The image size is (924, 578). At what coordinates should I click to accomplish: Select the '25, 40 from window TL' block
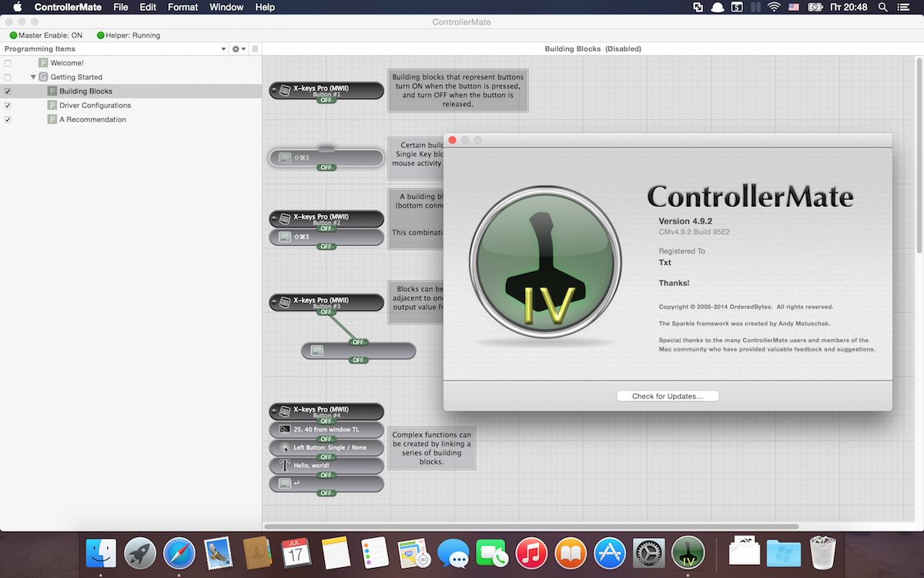click(326, 429)
